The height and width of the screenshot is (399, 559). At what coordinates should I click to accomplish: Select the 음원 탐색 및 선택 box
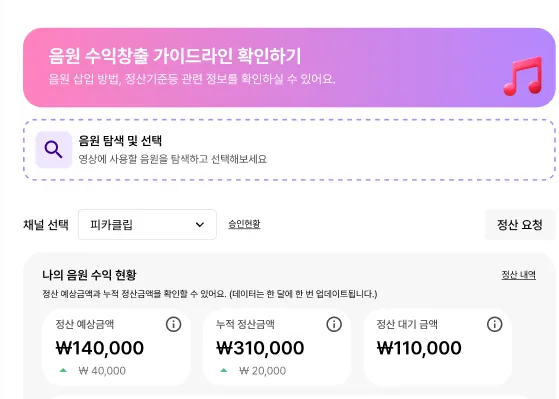click(289, 150)
